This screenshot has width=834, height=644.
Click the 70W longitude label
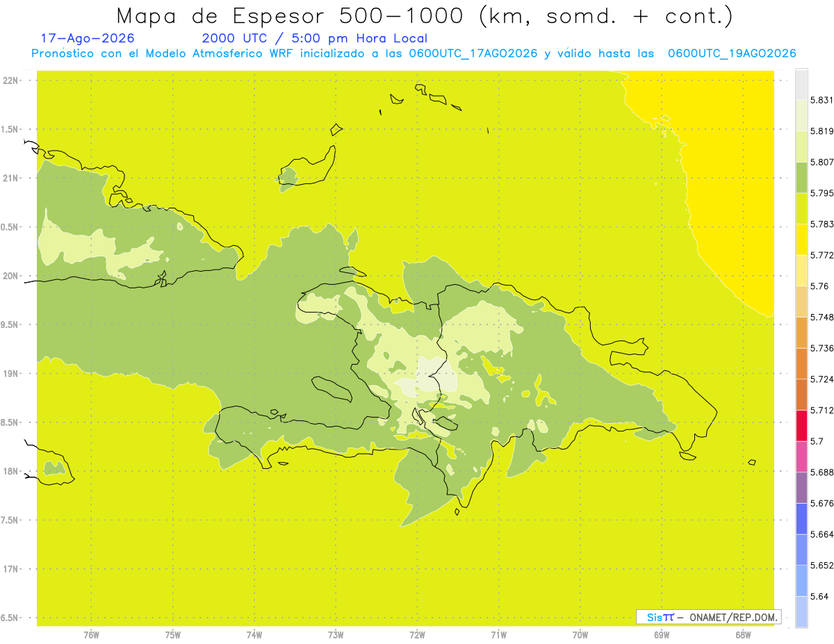[x=580, y=635]
